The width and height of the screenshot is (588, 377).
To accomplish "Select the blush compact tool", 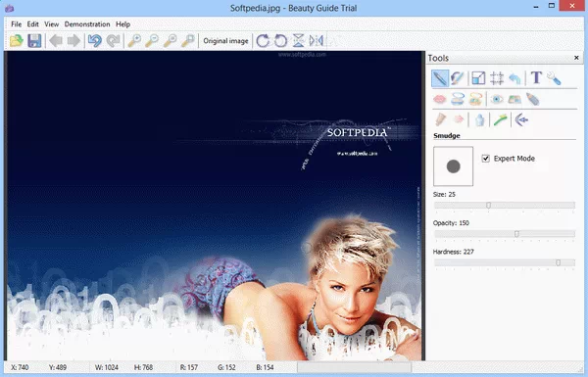I will 475,99.
